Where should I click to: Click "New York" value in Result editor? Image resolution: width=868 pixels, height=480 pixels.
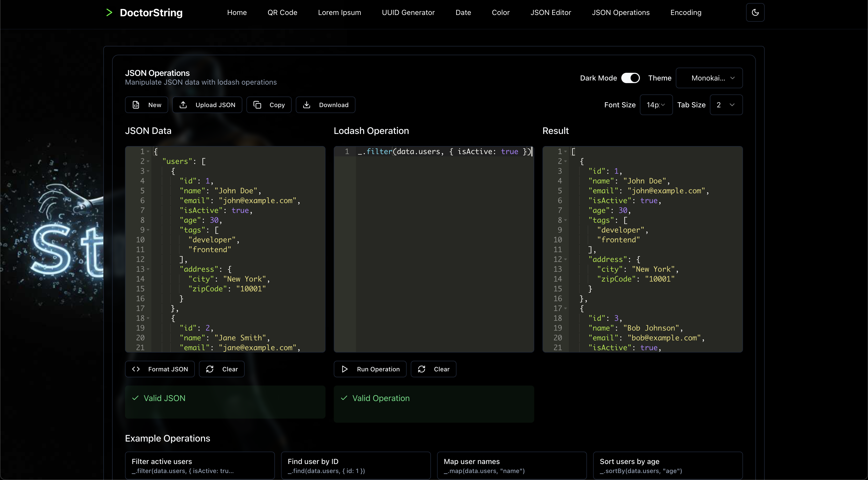653,269
